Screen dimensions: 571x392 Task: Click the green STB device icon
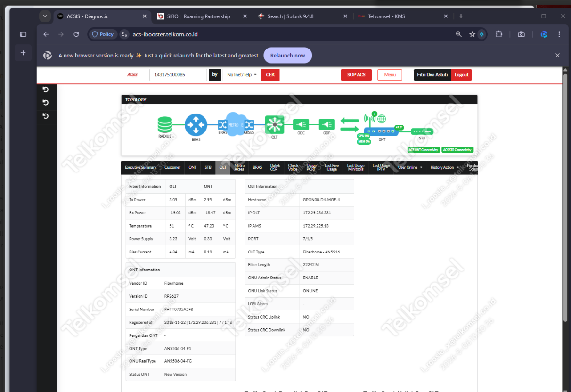point(422,131)
